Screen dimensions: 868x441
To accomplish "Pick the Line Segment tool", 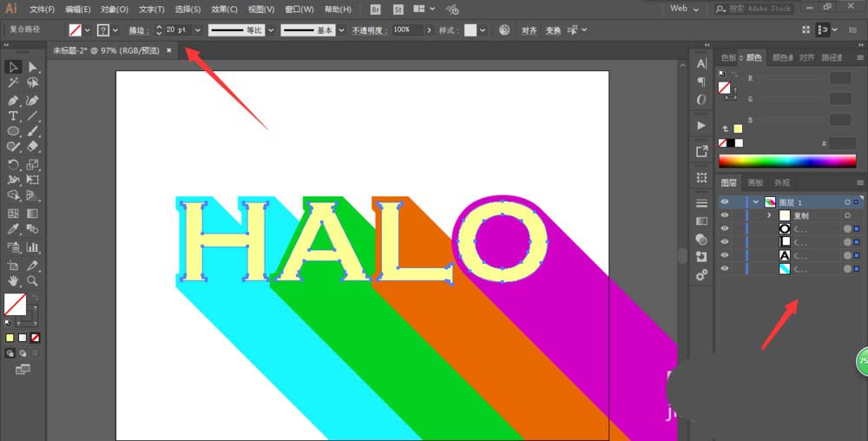I will coord(33,116).
